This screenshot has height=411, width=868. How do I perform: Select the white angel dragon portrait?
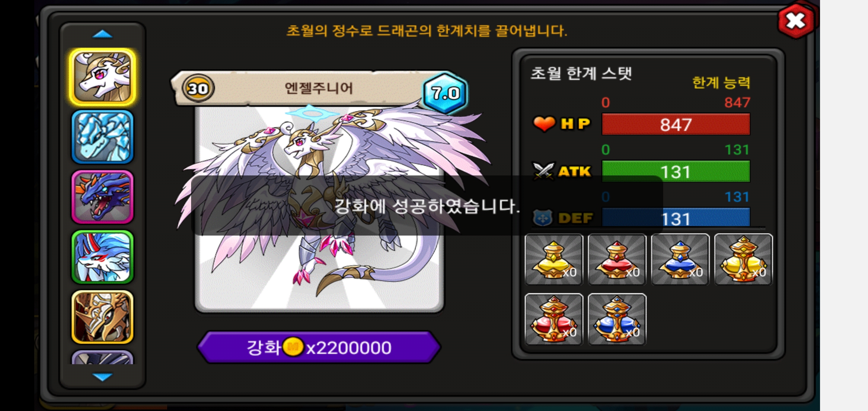pyautogui.click(x=102, y=77)
